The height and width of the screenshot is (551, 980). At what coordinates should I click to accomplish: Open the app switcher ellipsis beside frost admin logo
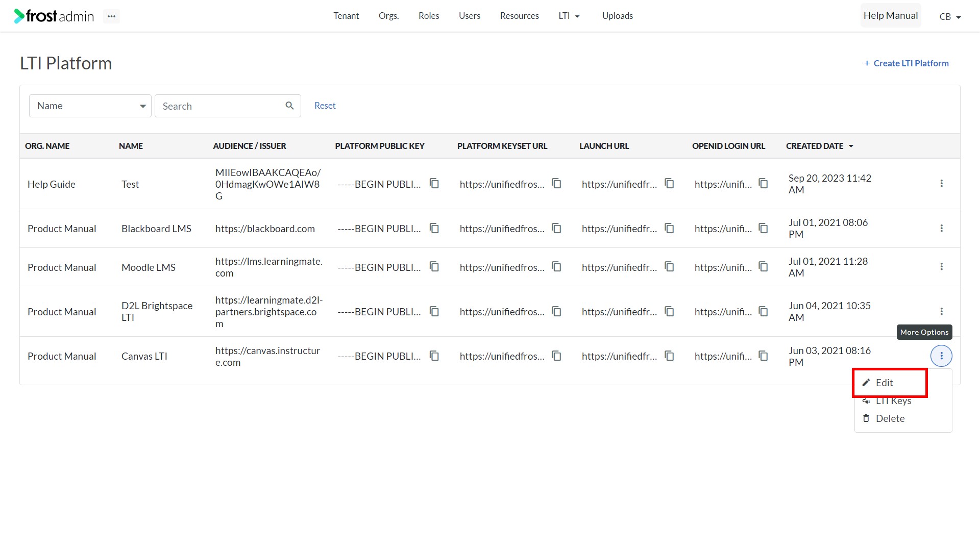111,16
